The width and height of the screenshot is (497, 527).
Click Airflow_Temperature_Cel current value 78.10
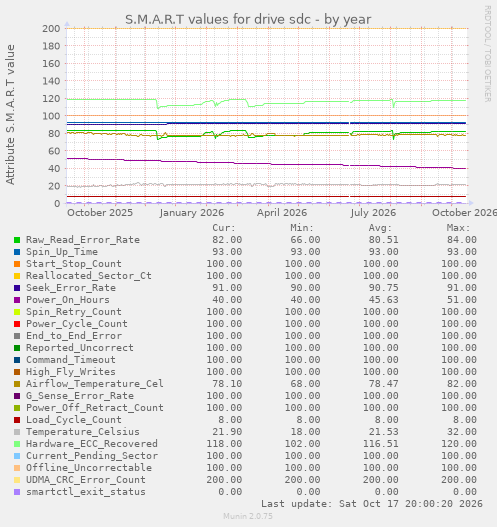[227, 384]
